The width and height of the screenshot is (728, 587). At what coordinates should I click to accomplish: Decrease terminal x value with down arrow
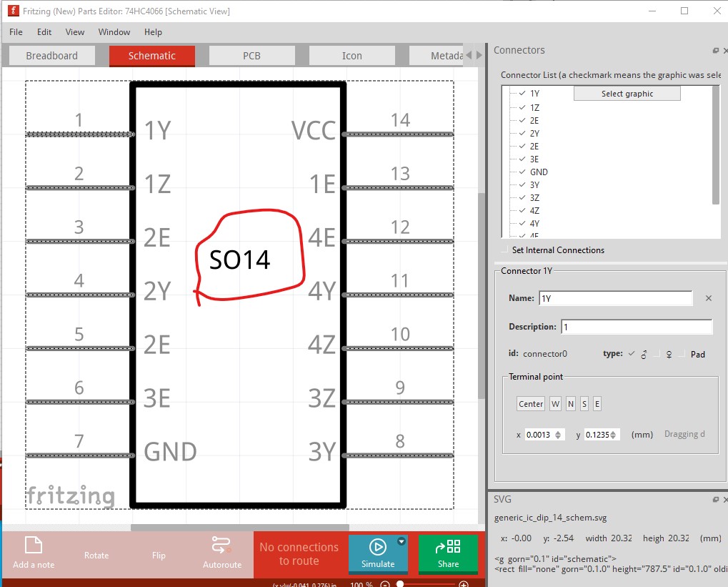pyautogui.click(x=558, y=438)
